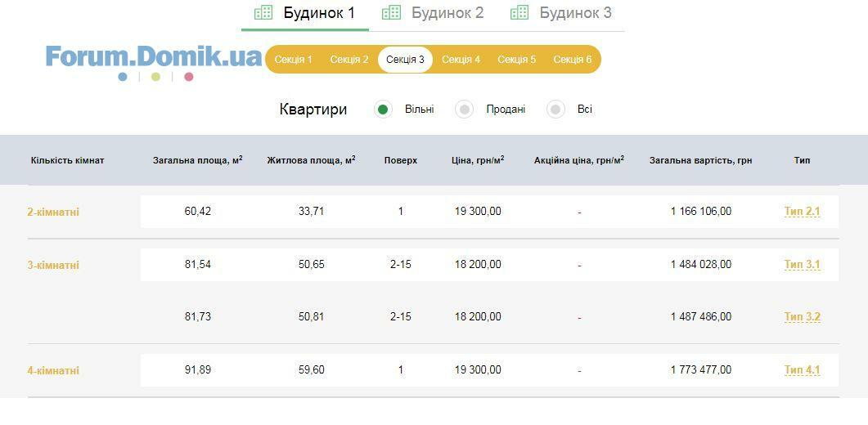Open layout link Тип 2.1
The height and width of the screenshot is (425, 868).
tap(802, 212)
